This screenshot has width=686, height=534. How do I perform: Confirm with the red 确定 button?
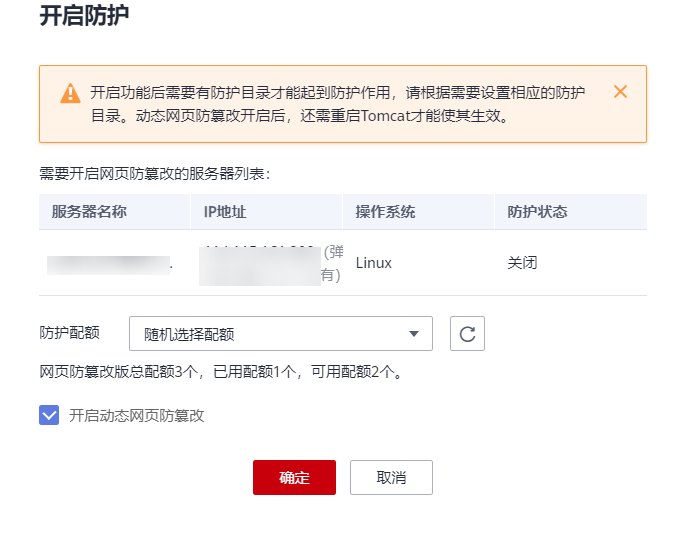click(x=294, y=478)
